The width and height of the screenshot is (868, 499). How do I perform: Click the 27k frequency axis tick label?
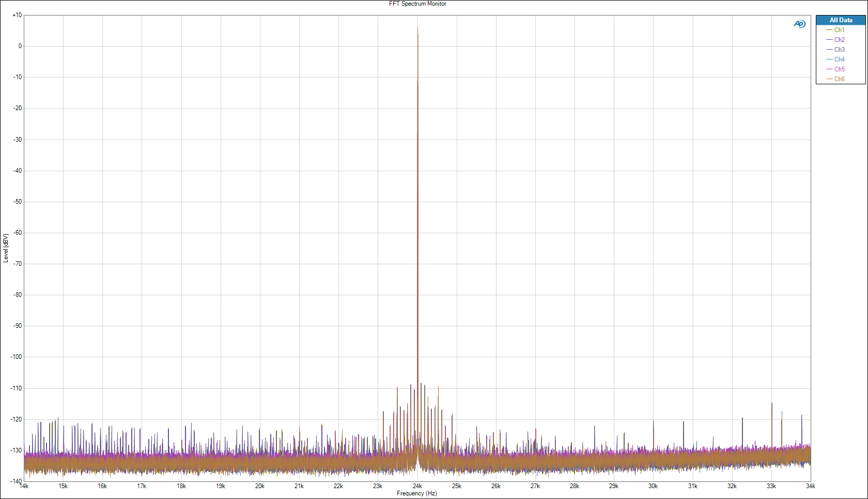pyautogui.click(x=535, y=486)
